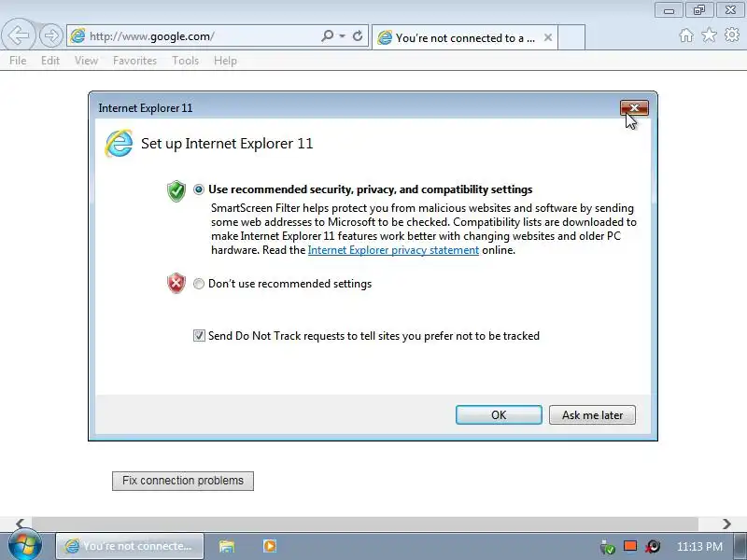The image size is (747, 560).
Task: Toggle the Send Do Not Track checkbox
Action: point(199,336)
